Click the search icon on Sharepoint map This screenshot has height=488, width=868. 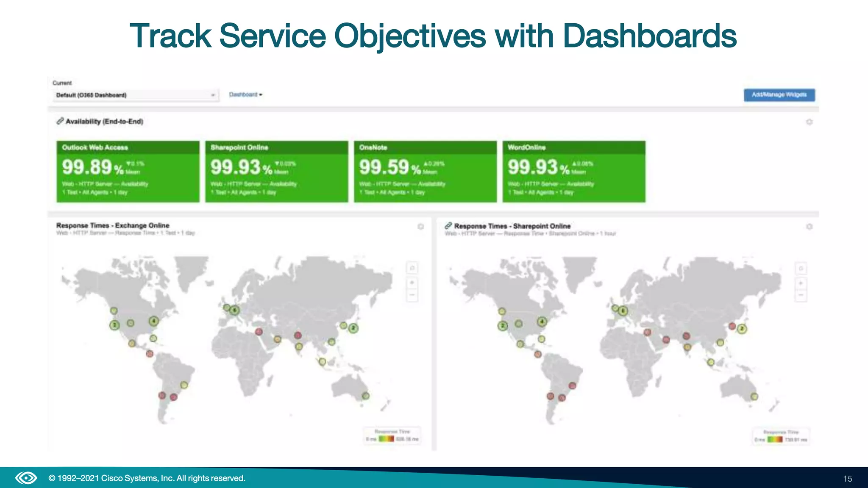coord(801,268)
